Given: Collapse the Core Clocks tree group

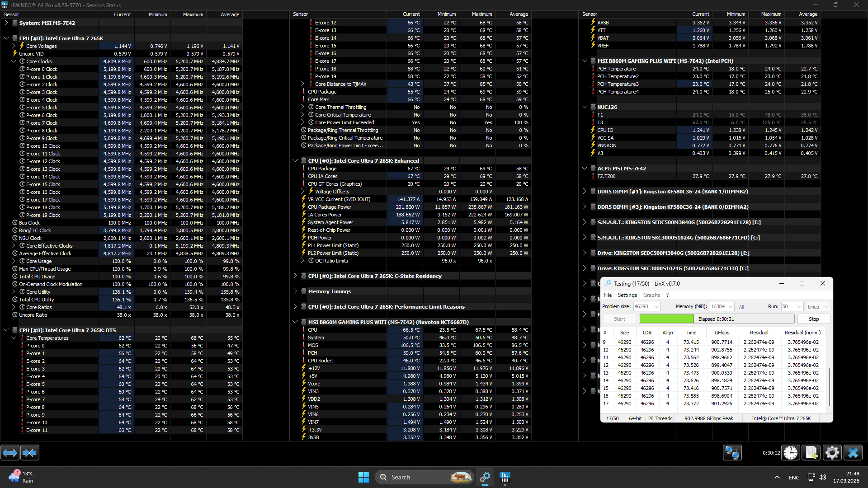Looking at the screenshot, I should click(14, 61).
